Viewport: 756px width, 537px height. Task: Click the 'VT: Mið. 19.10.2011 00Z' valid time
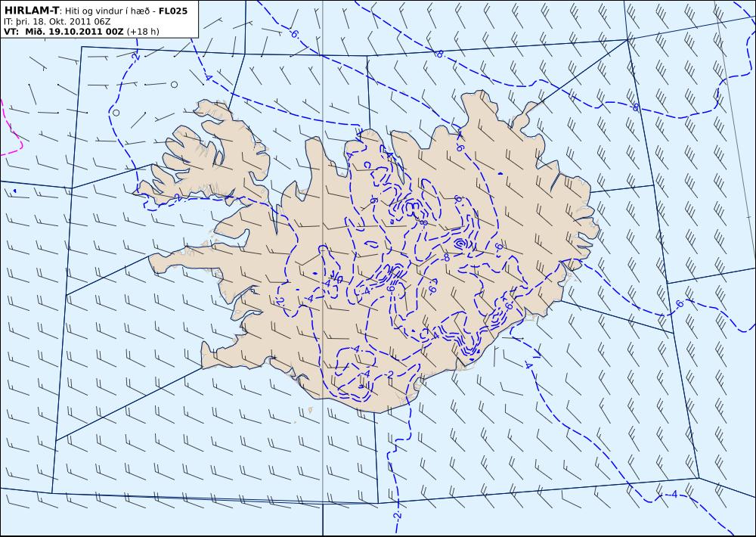64,32
